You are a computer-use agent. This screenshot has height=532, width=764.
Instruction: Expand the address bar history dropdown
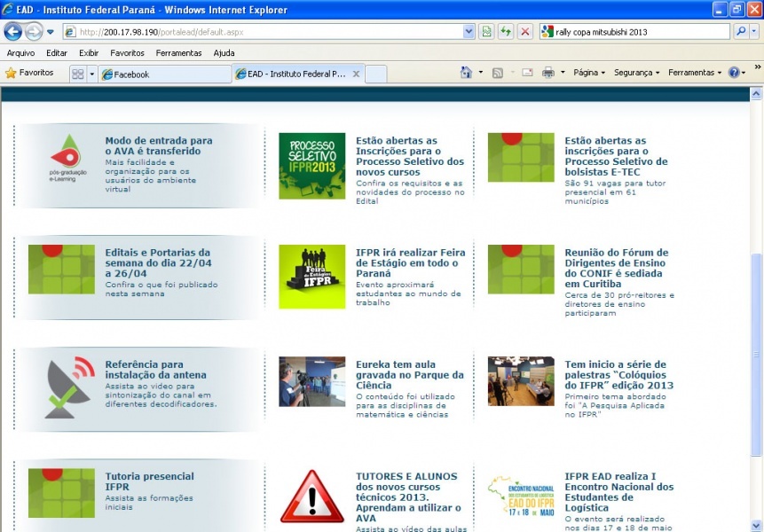pos(469,32)
